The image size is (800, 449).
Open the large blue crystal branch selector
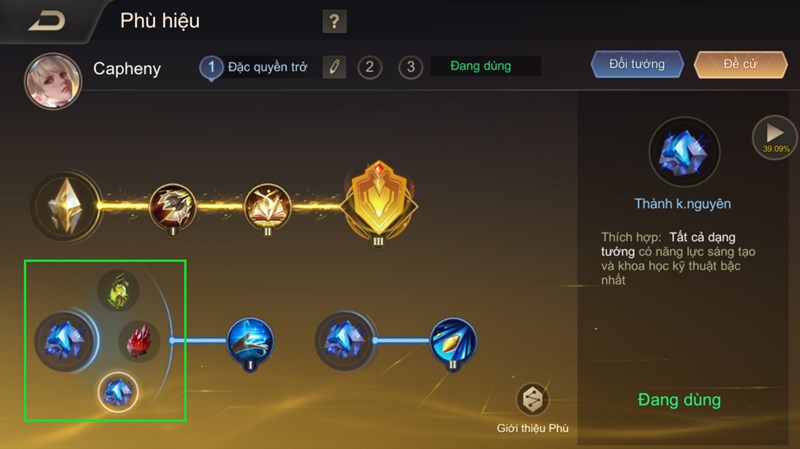[x=64, y=341]
